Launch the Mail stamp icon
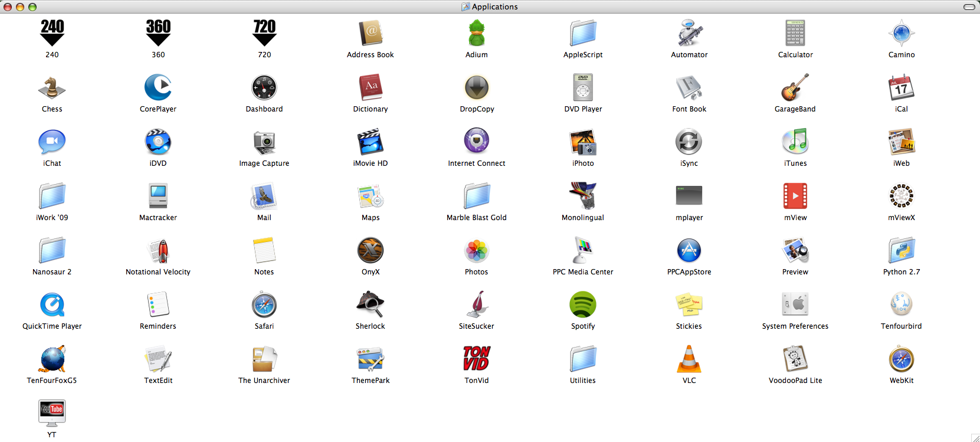The image size is (980, 442). (264, 196)
